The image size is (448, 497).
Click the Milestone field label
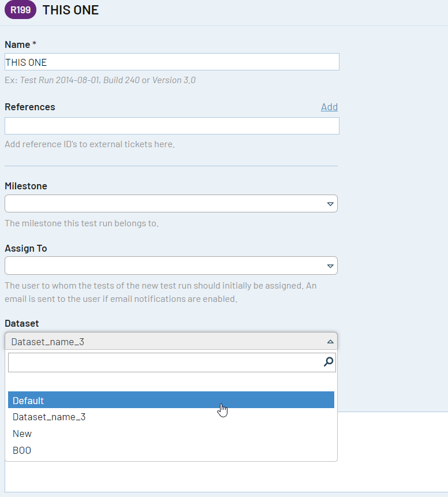click(x=25, y=186)
